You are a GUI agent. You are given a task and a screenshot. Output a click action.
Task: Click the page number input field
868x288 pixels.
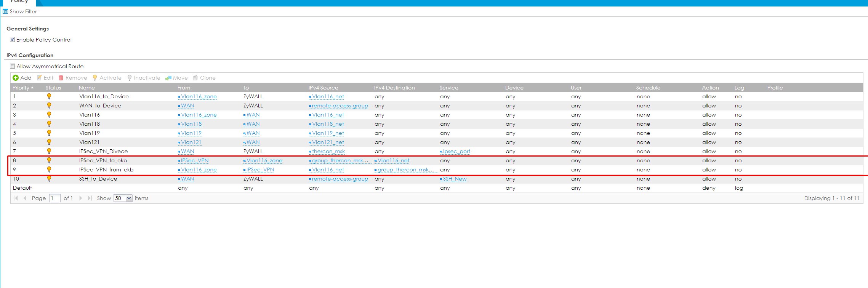(55, 198)
